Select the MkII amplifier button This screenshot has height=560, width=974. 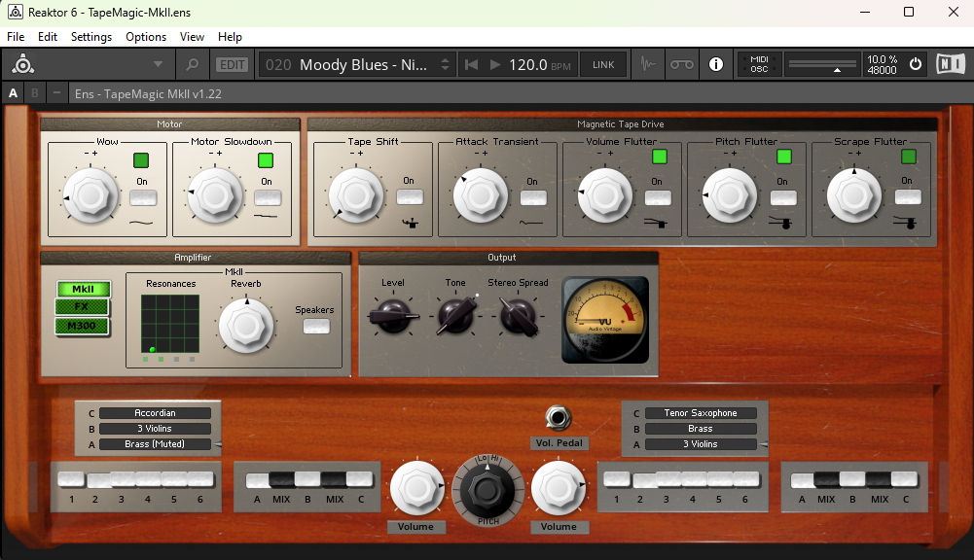point(83,289)
